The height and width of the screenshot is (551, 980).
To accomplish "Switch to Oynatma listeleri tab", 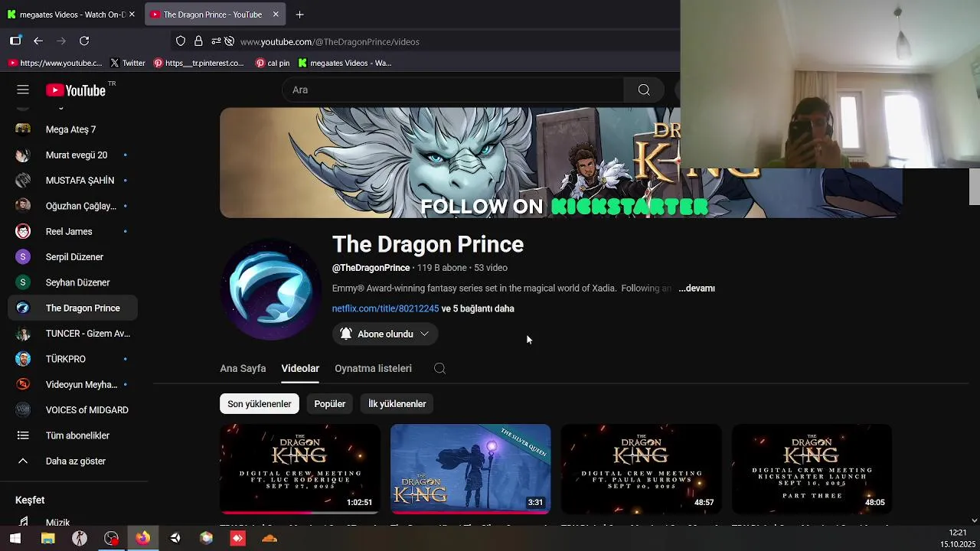I will click(373, 368).
